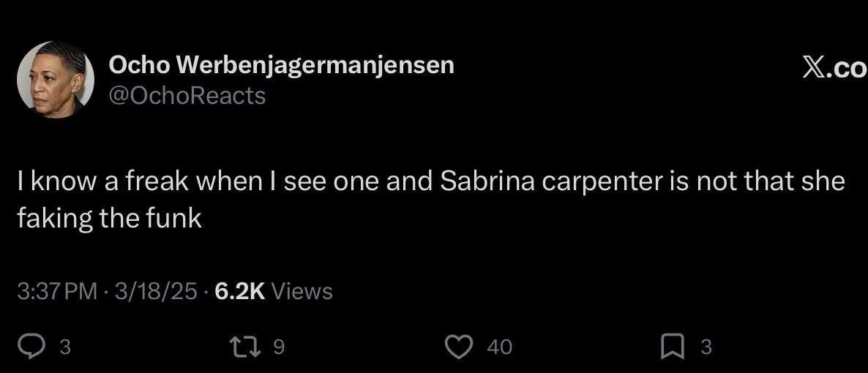Viewport: 868px width, 373px height.
Task: Click the repost count of 9
Action: [x=278, y=347]
